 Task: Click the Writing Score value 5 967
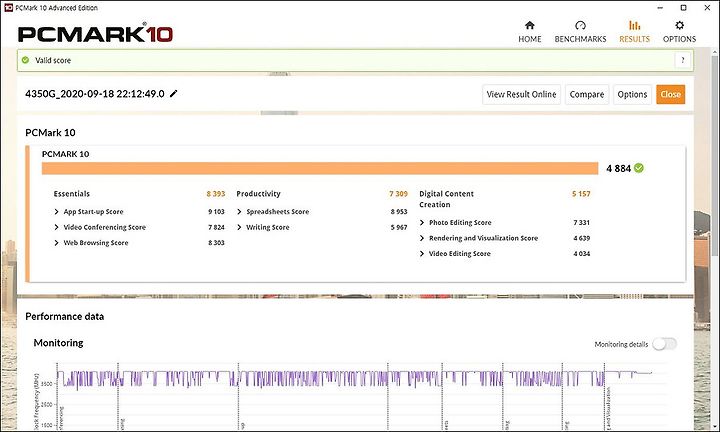[399, 227]
